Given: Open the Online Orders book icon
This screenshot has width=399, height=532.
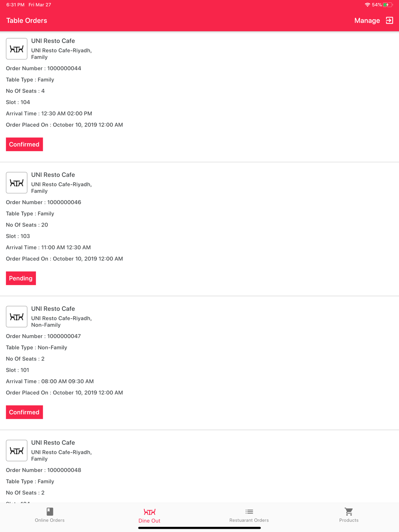Looking at the screenshot, I should coord(50,511).
